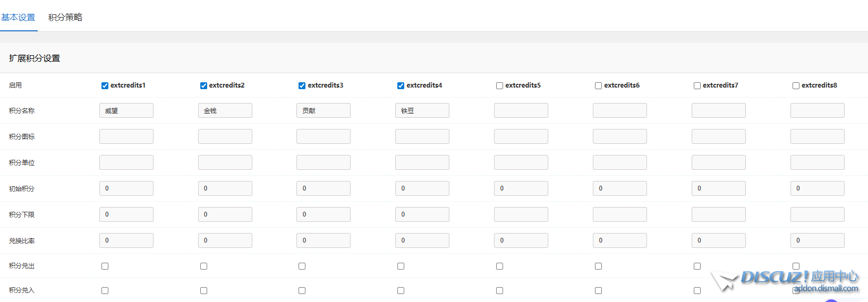Disable the extcredits2 checkbox

coord(203,85)
